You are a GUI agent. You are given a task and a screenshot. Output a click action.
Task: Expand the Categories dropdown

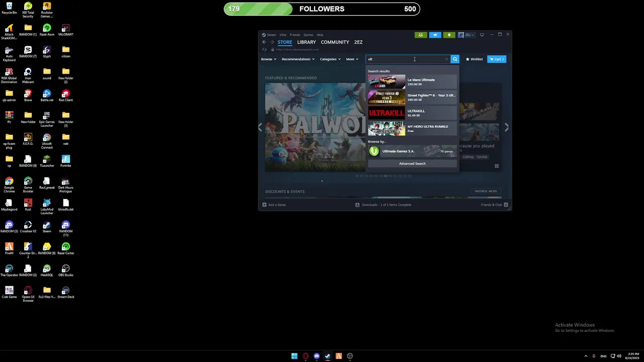tap(330, 59)
